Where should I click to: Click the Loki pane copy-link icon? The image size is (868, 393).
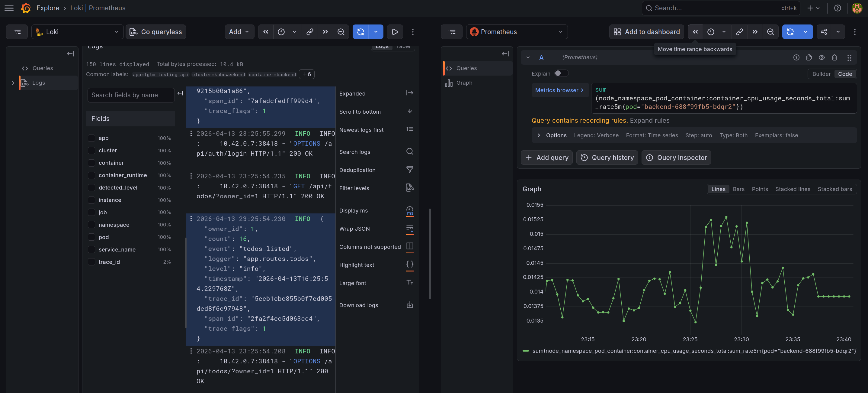pyautogui.click(x=310, y=32)
